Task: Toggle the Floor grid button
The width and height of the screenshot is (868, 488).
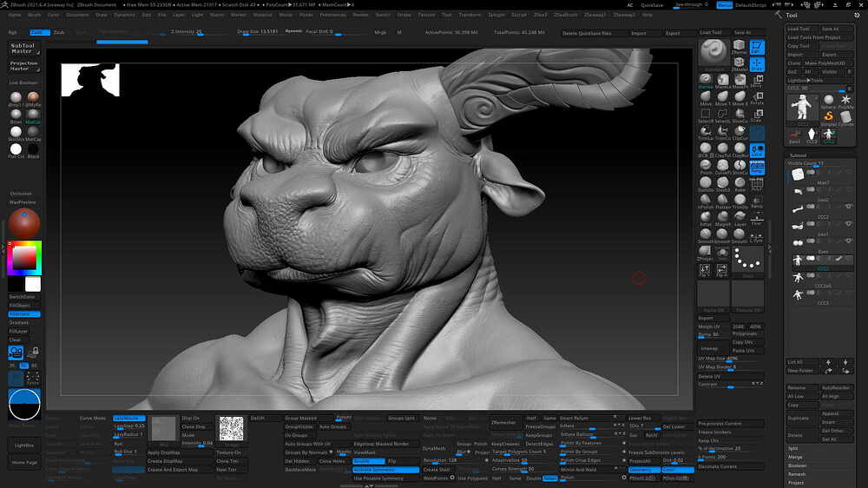Action: click(x=757, y=219)
